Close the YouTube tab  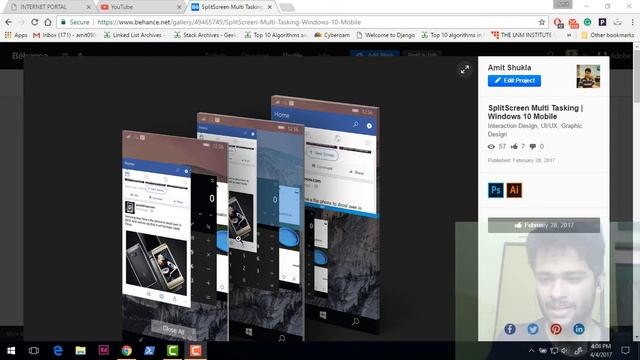179,7
